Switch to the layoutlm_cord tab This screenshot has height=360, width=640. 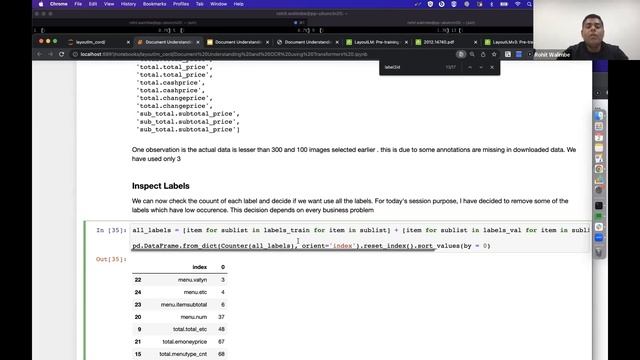pyautogui.click(x=91, y=42)
